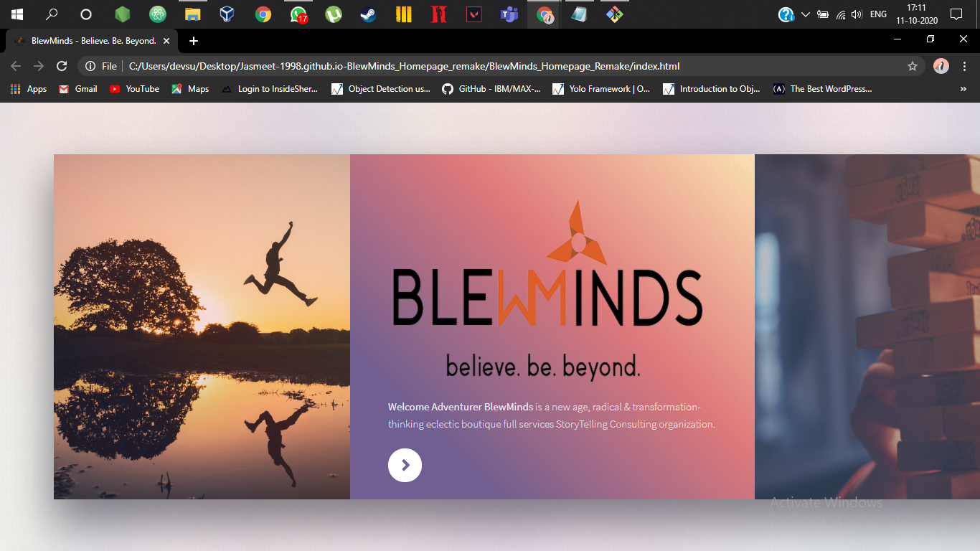Show hidden system tray icons chevron

[805, 14]
